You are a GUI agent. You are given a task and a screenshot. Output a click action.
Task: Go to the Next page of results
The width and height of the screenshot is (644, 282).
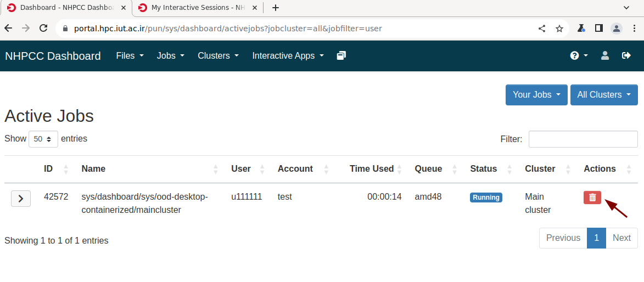coord(621,238)
